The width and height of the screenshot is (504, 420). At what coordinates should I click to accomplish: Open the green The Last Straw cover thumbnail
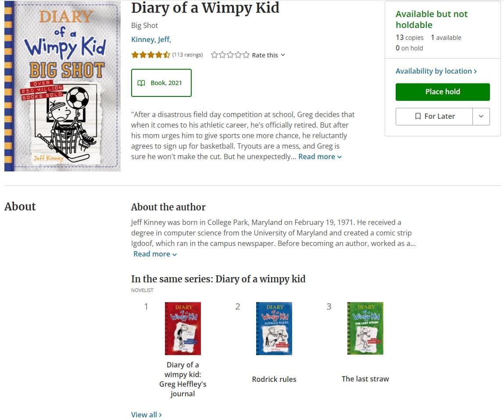pyautogui.click(x=365, y=328)
